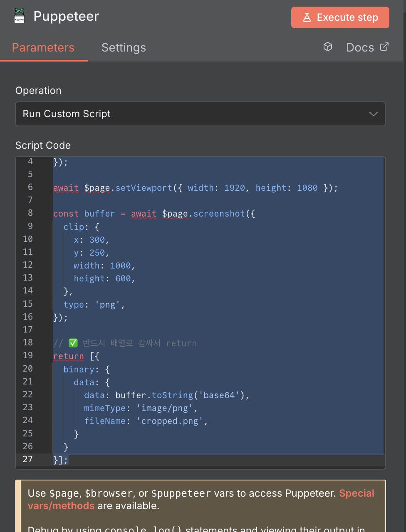Screen dimensions: 406x532
Task: Click the buffer.toString('base64') code line
Action: tap(166, 395)
